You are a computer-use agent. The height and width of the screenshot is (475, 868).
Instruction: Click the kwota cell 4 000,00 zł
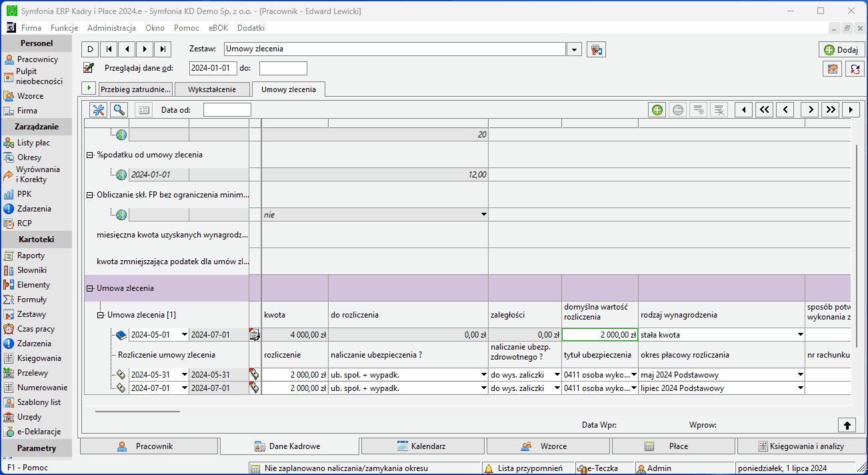click(x=295, y=335)
